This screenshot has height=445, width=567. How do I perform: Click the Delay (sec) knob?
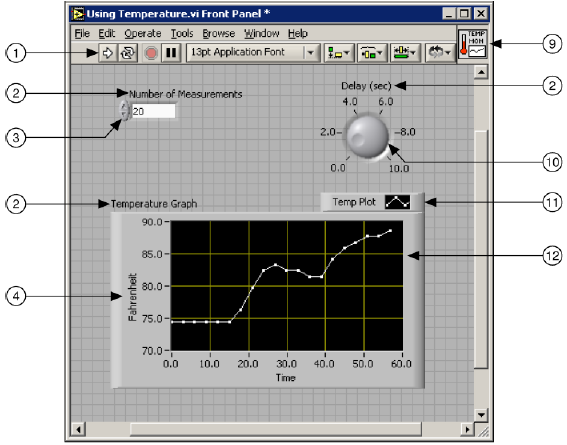[x=368, y=136]
